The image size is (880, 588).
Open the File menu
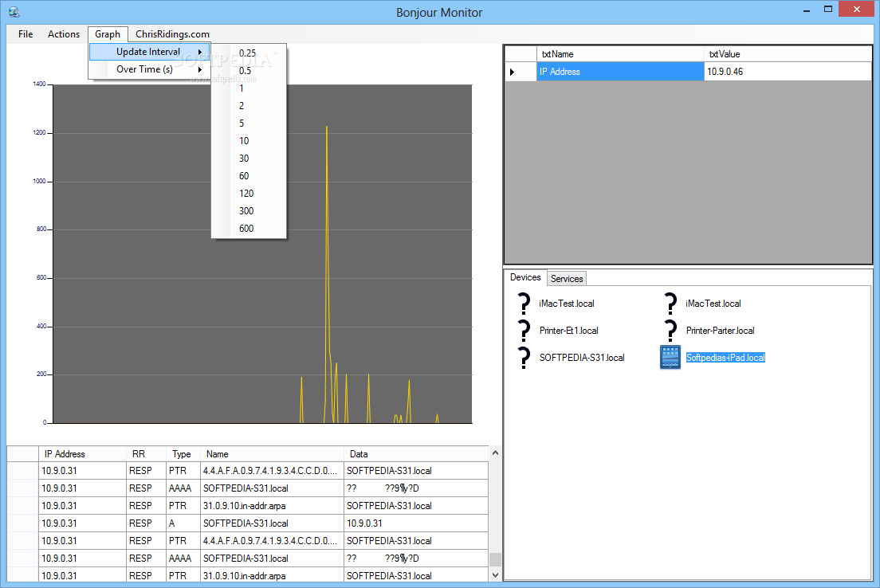[x=26, y=34]
